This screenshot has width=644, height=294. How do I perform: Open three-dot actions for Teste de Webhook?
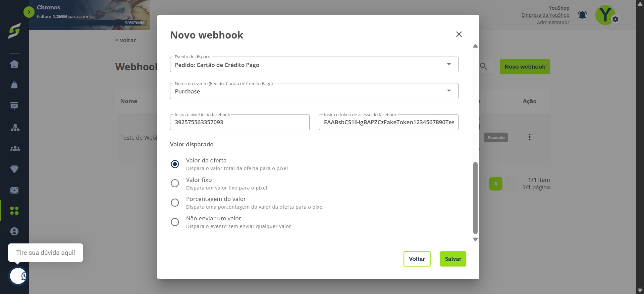[x=530, y=137]
